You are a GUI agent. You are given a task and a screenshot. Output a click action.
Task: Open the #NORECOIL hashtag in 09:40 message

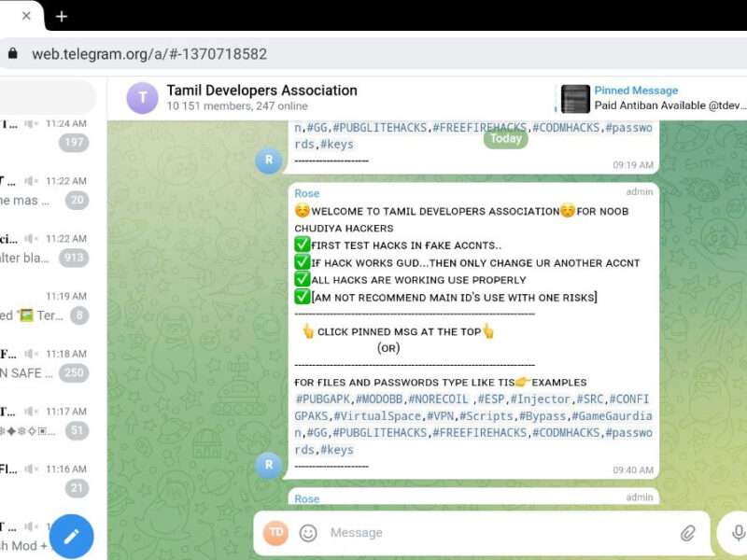point(438,399)
